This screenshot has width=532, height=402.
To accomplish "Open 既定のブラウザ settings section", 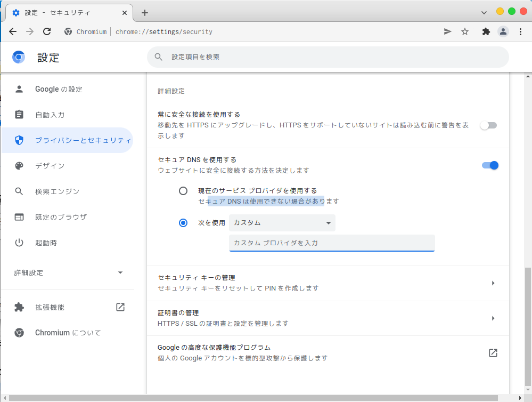I will (67, 217).
